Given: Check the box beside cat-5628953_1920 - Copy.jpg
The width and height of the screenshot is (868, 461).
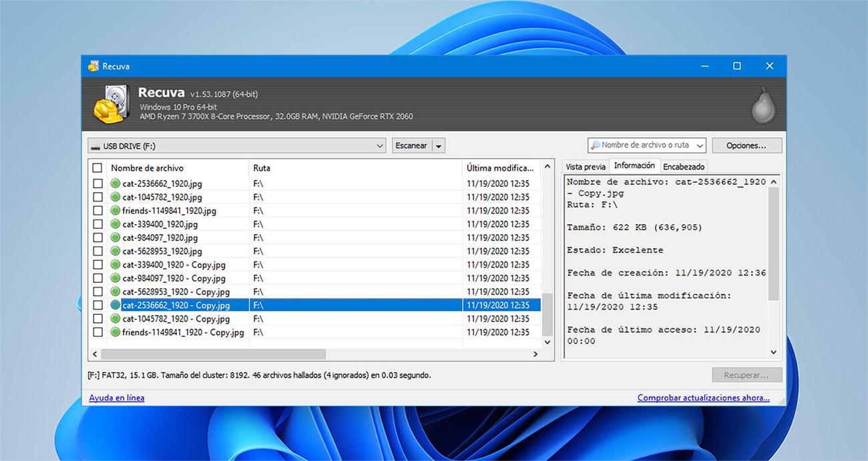Looking at the screenshot, I should [x=97, y=292].
